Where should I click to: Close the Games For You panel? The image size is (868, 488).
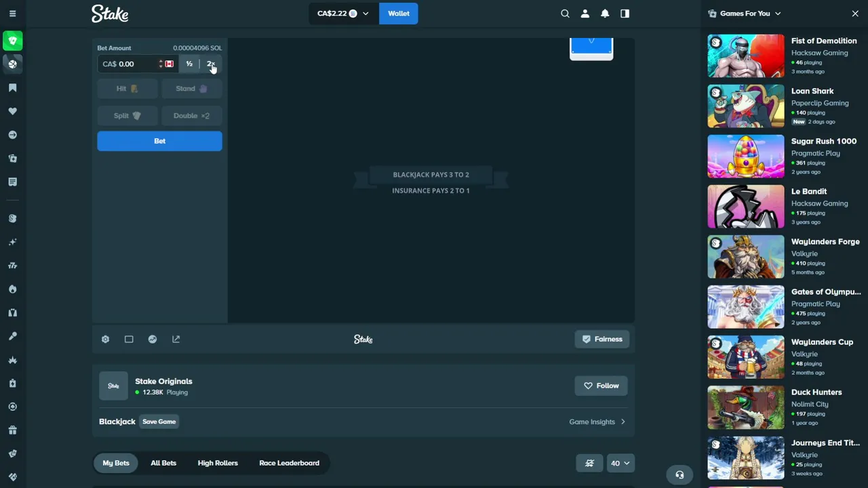855,14
